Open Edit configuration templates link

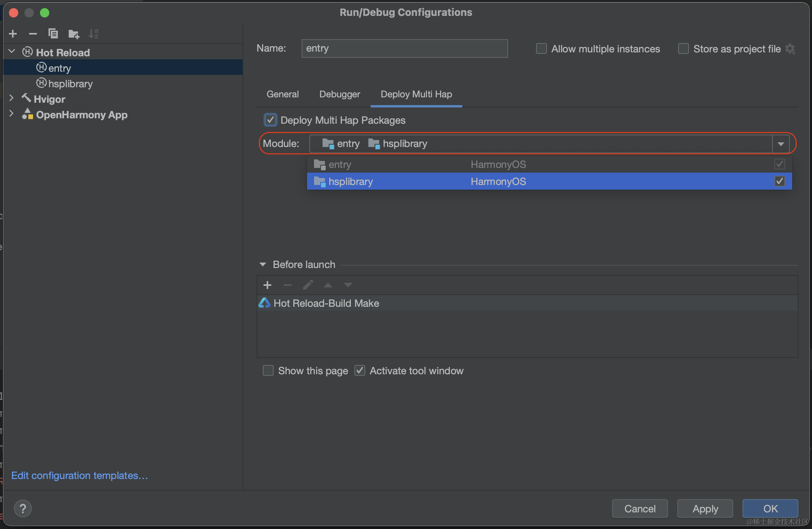click(x=80, y=475)
